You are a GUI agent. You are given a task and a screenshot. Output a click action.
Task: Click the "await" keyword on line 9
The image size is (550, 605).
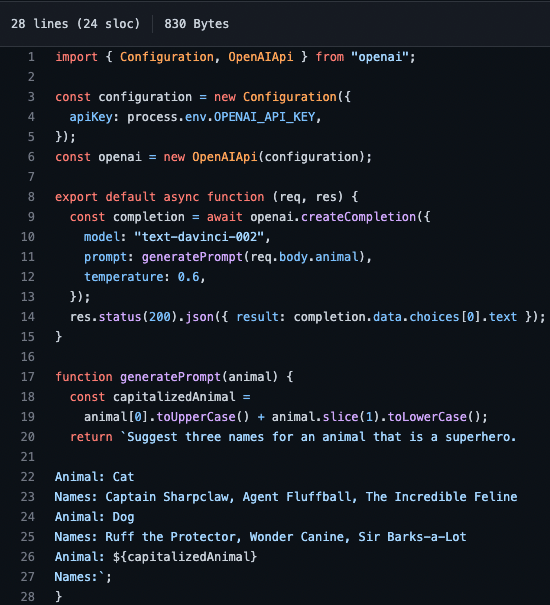click(225, 217)
